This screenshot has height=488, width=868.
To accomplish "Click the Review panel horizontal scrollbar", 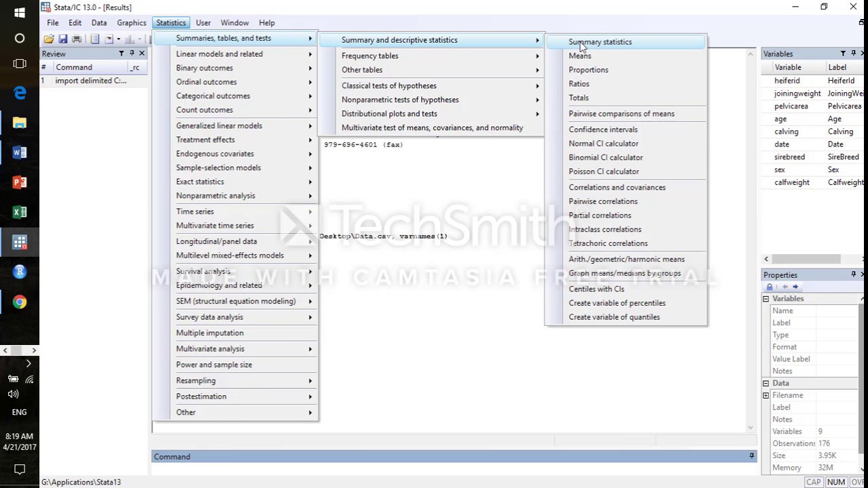I will point(20,350).
